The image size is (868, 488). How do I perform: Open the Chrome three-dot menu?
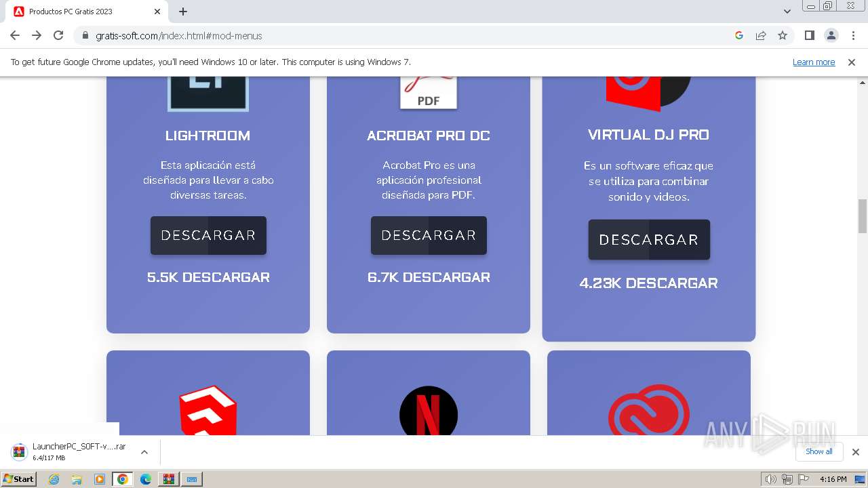tap(852, 35)
